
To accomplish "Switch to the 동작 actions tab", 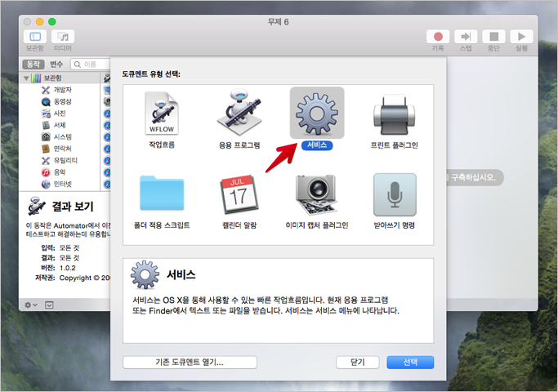I will pyautogui.click(x=33, y=64).
